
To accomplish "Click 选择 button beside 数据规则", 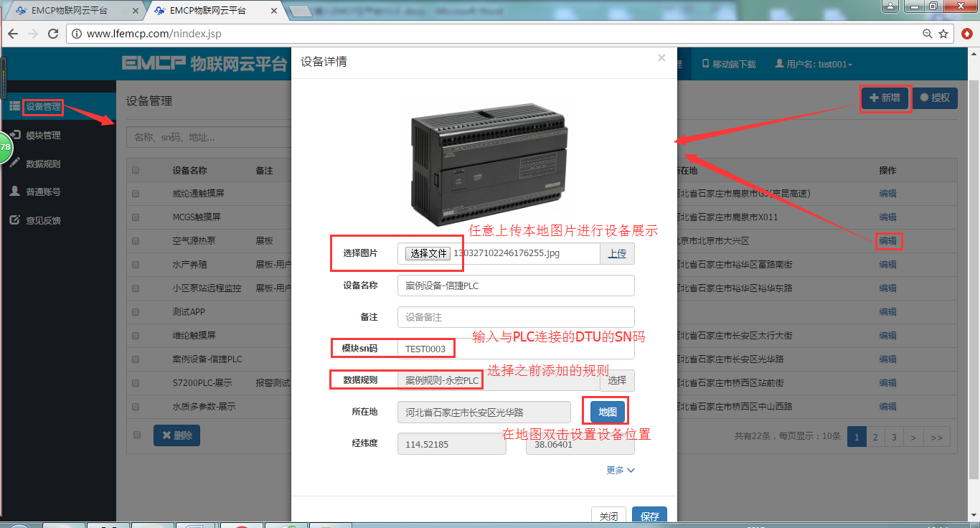I will pyautogui.click(x=617, y=380).
